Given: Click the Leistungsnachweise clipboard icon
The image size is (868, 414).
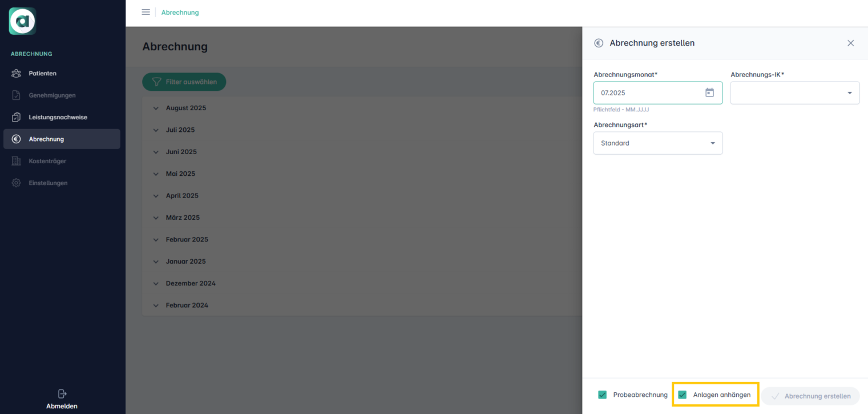Looking at the screenshot, I should 17,117.
